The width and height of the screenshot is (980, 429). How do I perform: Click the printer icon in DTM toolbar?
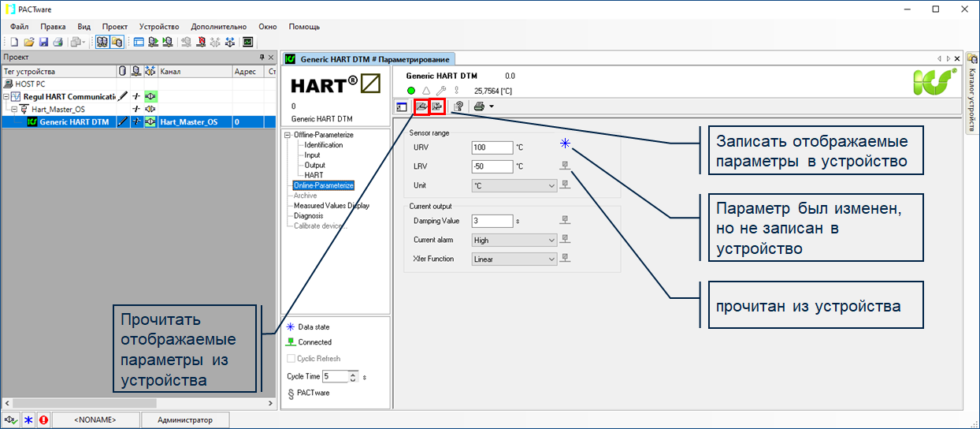478,106
